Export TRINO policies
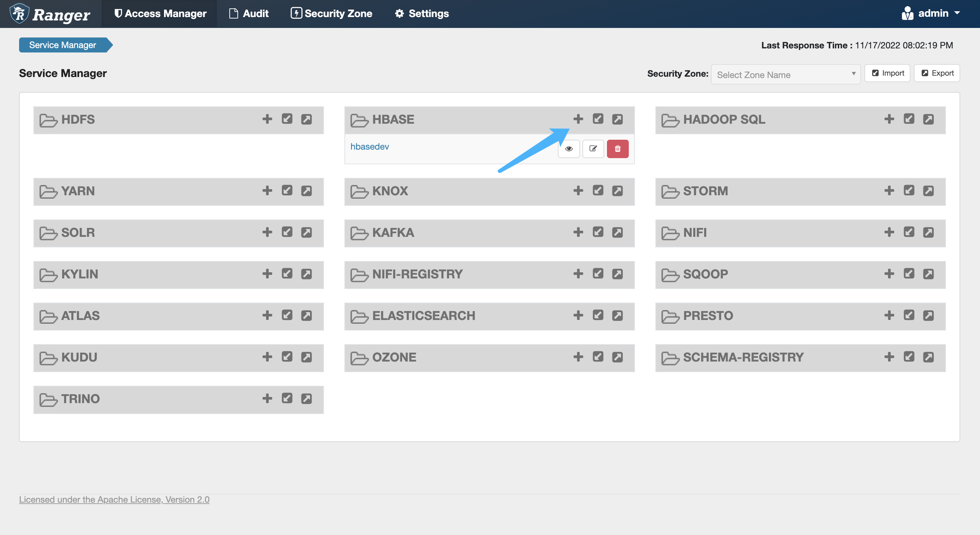Screen dimensions: 980x535 (x=306, y=398)
